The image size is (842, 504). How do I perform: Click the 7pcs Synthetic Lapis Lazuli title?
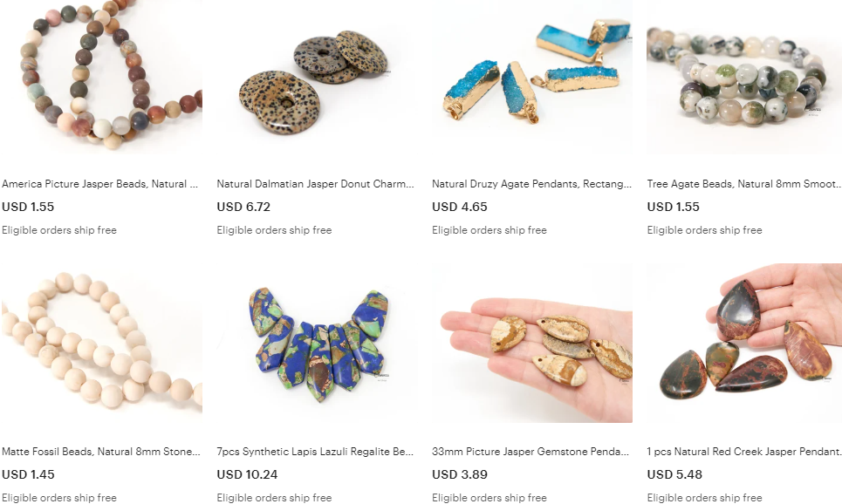click(x=315, y=452)
